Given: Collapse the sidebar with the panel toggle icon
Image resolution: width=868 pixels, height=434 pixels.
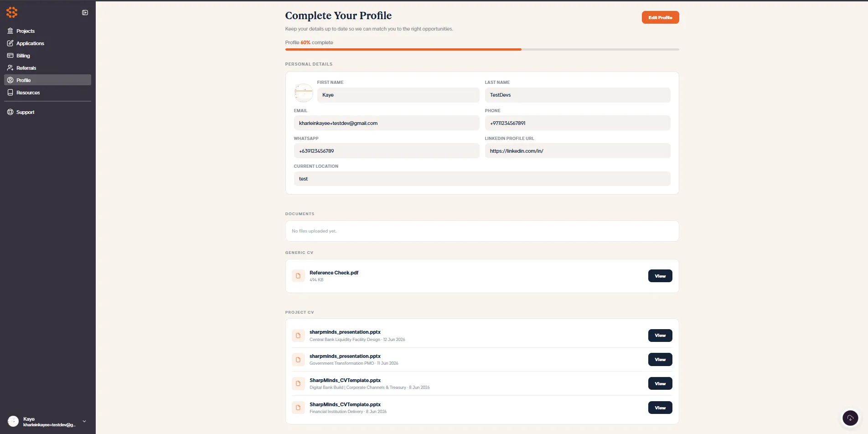Looking at the screenshot, I should [x=85, y=13].
